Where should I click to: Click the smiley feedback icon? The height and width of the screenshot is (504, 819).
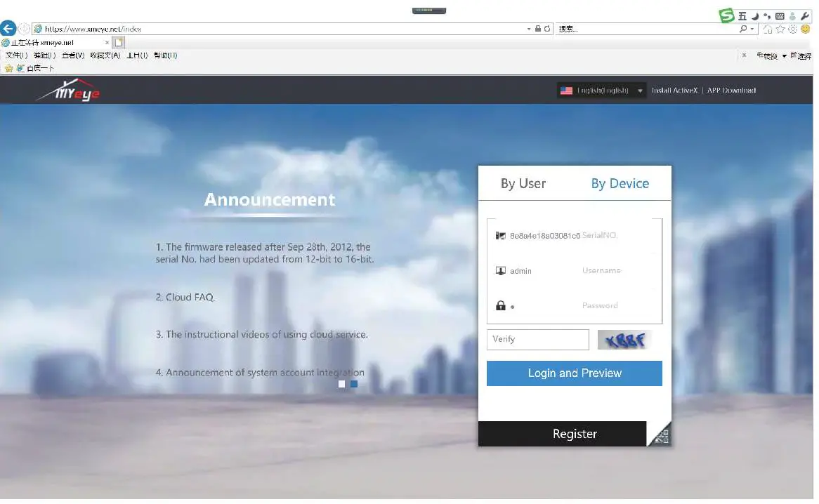pyautogui.click(x=806, y=29)
